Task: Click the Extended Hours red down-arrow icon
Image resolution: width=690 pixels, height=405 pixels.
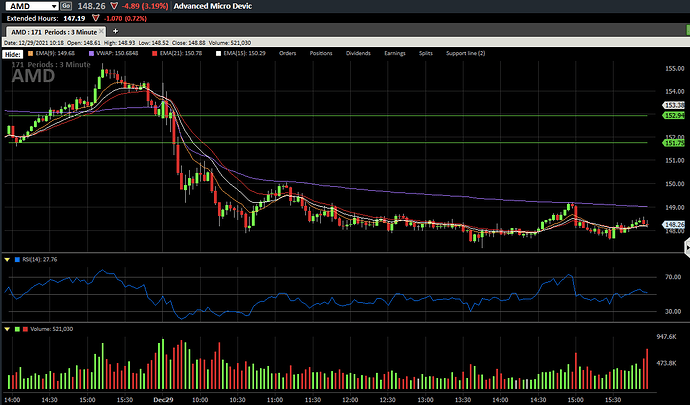Action: pos(95,18)
